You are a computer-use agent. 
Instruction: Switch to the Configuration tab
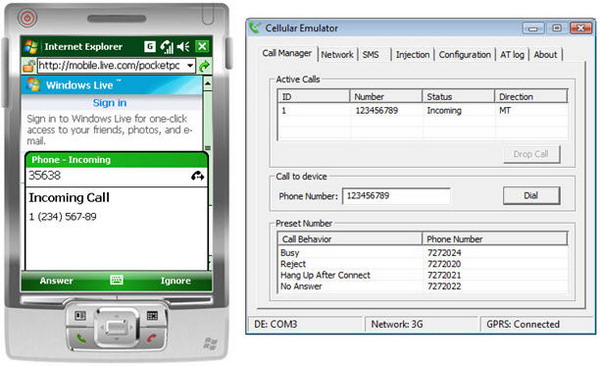[465, 55]
